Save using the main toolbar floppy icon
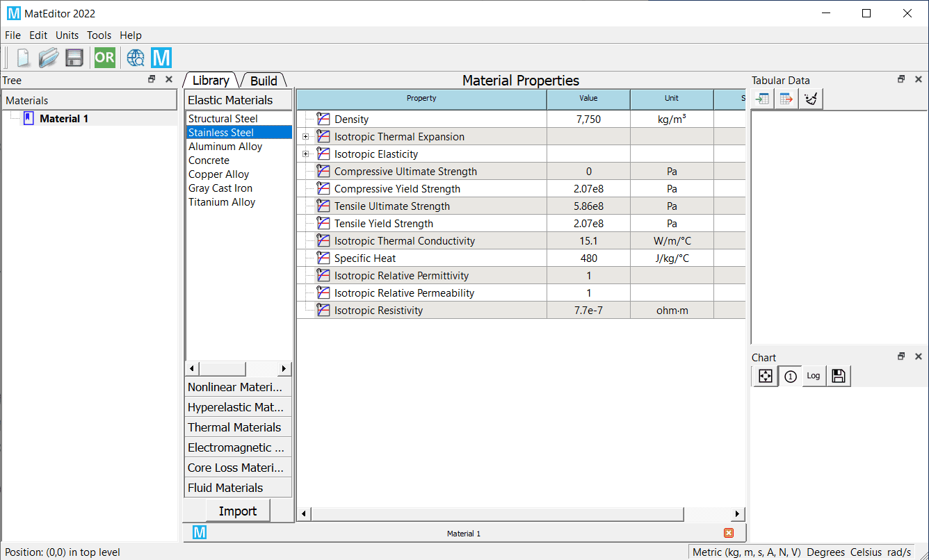This screenshot has width=929, height=560. coord(74,58)
